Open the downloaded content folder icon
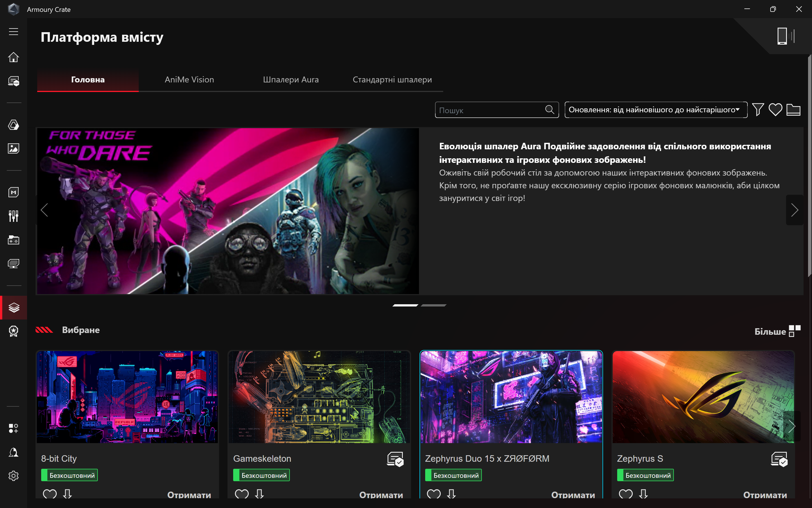 [794, 110]
